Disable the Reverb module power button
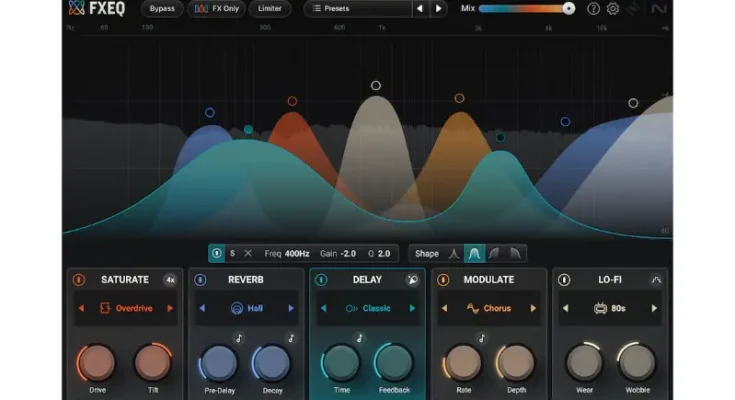 pyautogui.click(x=200, y=280)
